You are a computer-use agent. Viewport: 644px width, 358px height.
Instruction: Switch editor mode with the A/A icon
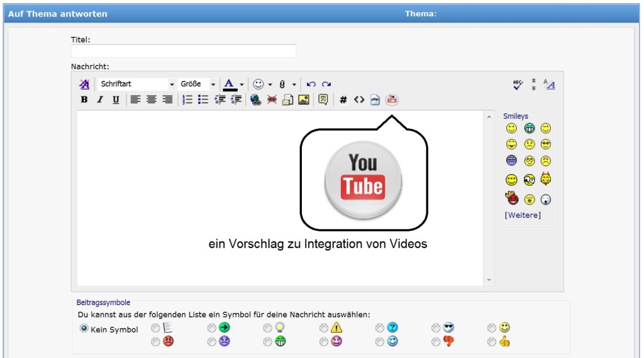coord(549,84)
